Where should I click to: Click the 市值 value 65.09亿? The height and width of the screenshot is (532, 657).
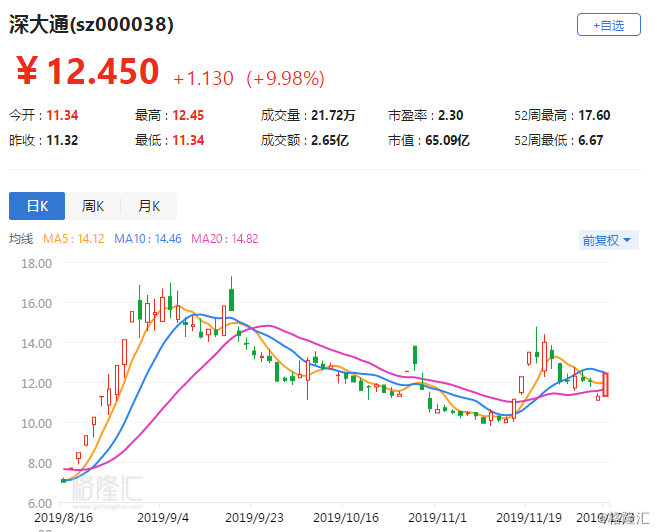pos(447,140)
